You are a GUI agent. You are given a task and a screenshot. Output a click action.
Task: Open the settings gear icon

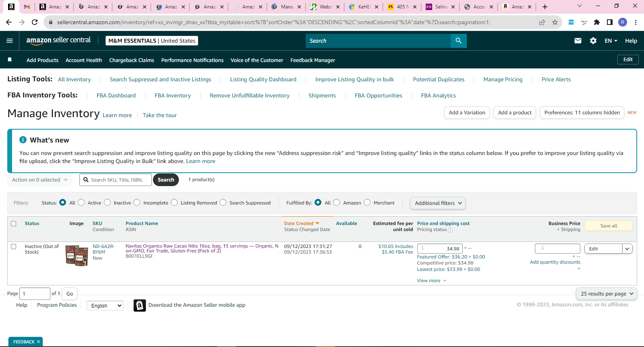[x=593, y=41]
